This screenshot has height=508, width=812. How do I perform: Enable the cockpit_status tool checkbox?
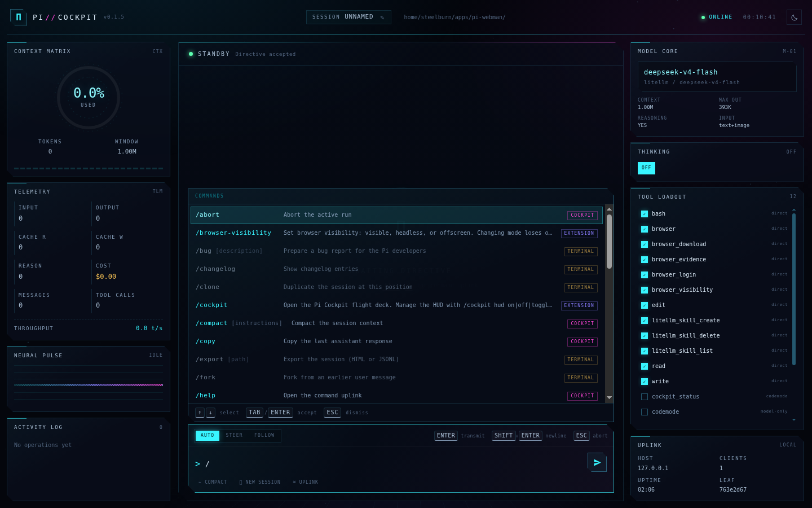pos(645,397)
